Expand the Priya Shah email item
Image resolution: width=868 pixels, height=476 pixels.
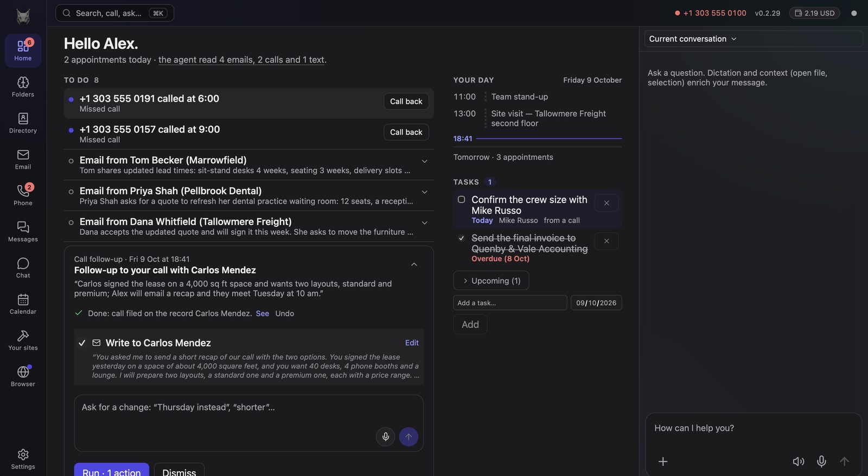coord(425,192)
